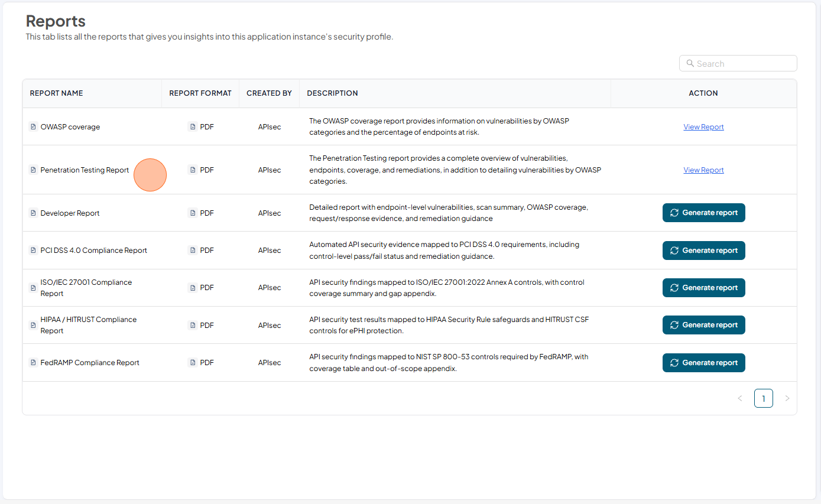
Task: Click the REPORT FORMAT column header
Action: click(200, 93)
